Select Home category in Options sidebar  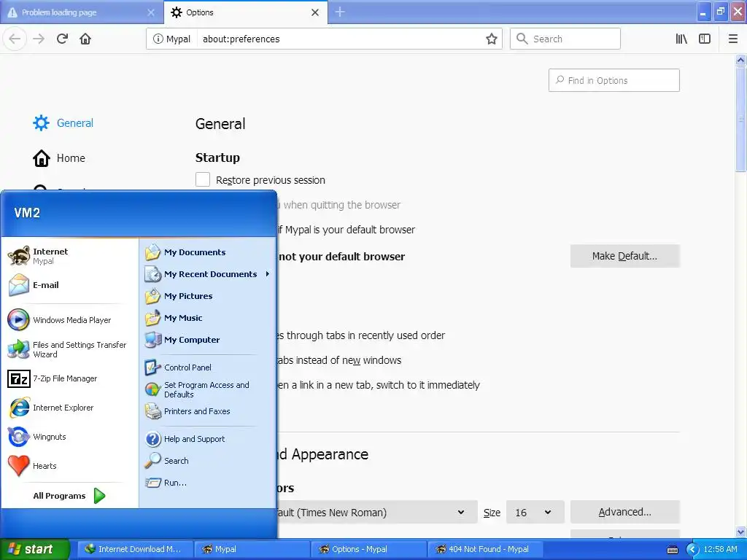[59, 158]
